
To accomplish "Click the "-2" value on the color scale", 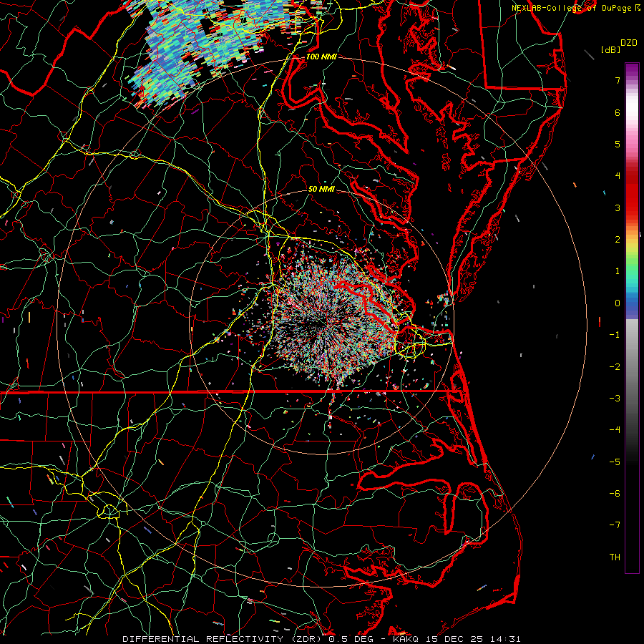I will [615, 367].
